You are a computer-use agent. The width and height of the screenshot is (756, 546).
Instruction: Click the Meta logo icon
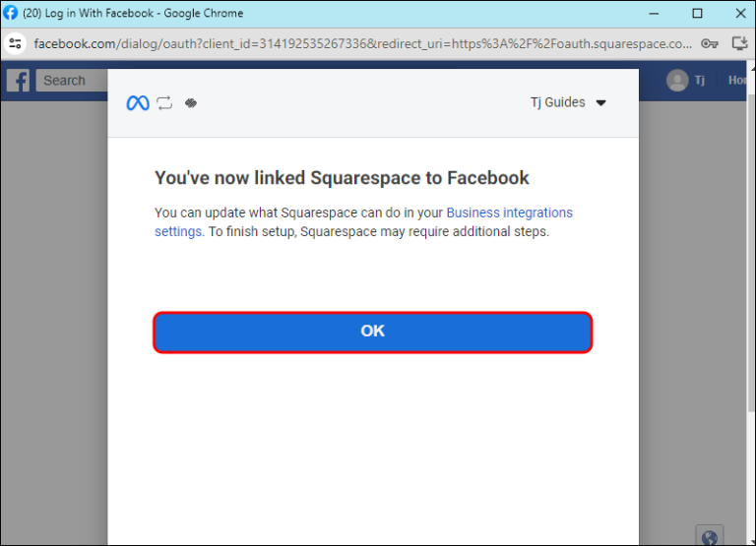coord(138,103)
